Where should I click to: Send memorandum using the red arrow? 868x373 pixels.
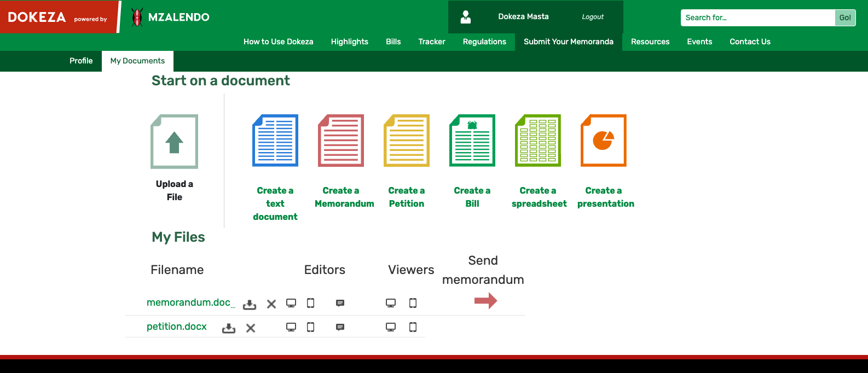(x=485, y=300)
